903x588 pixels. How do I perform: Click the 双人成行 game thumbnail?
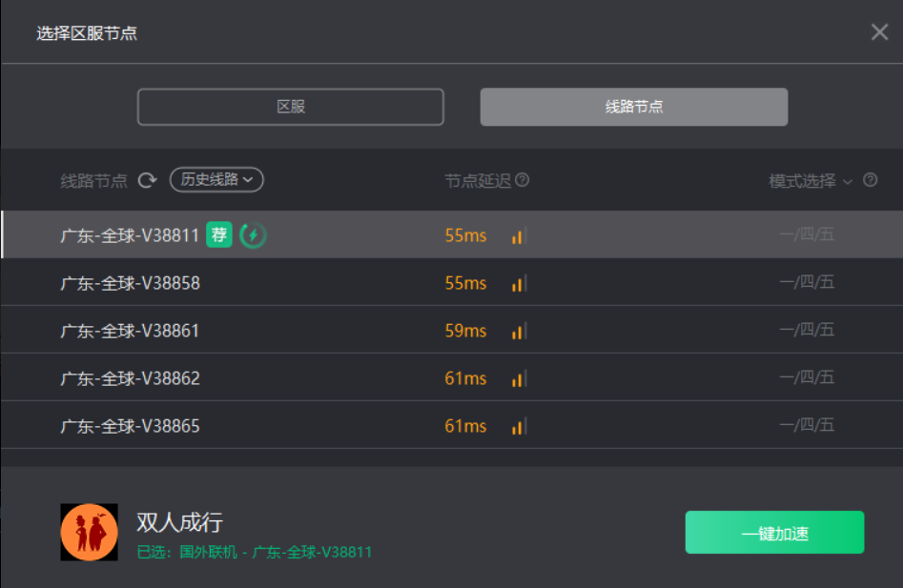pos(90,532)
